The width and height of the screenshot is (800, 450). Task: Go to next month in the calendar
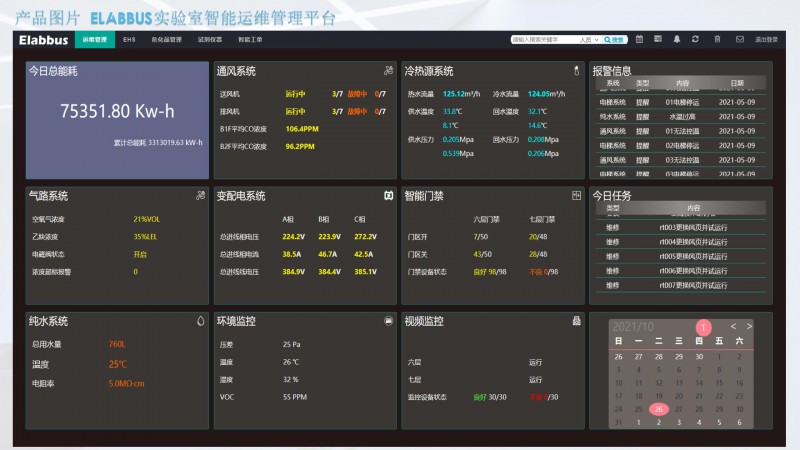749,326
